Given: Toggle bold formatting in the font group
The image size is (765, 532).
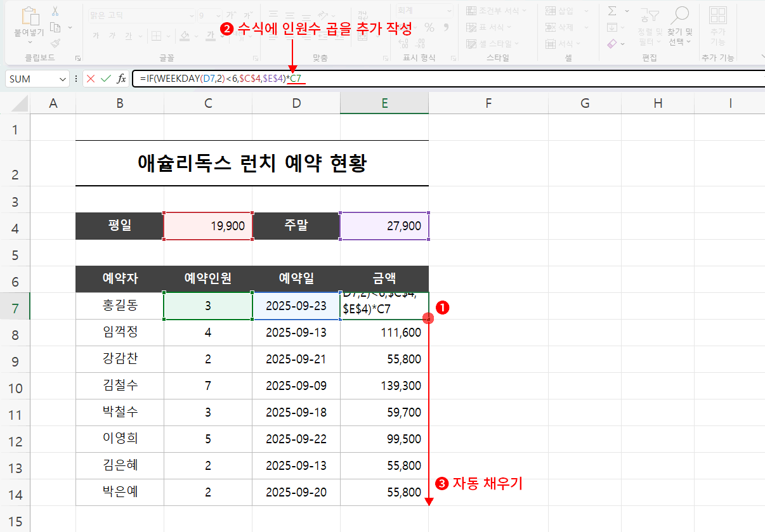Looking at the screenshot, I should [96, 36].
